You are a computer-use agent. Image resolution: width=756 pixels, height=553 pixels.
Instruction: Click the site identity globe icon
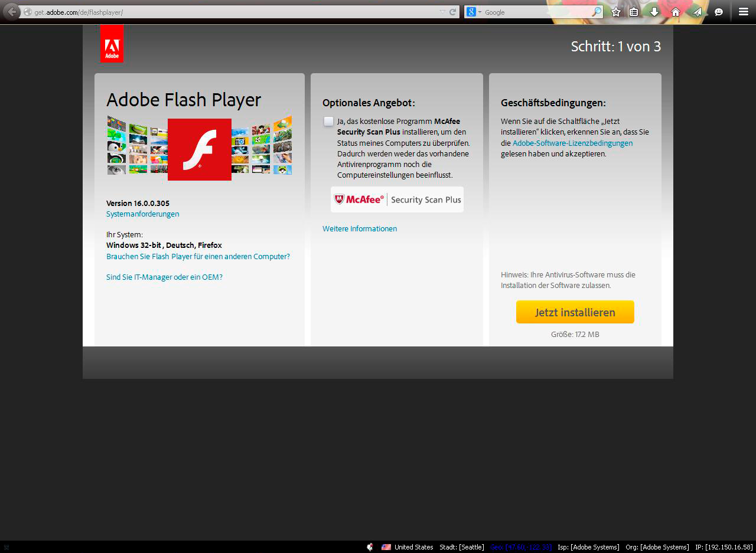coord(28,12)
